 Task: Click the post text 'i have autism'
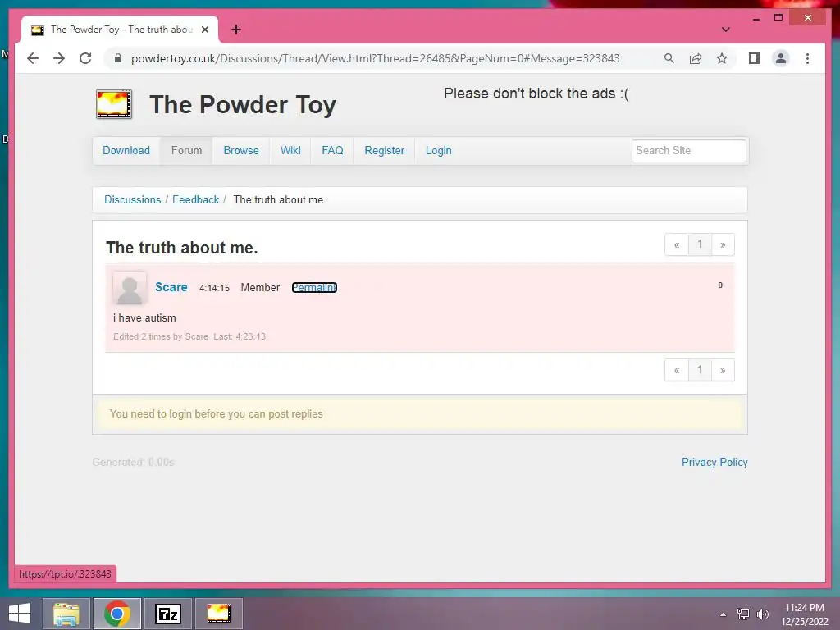(x=144, y=318)
